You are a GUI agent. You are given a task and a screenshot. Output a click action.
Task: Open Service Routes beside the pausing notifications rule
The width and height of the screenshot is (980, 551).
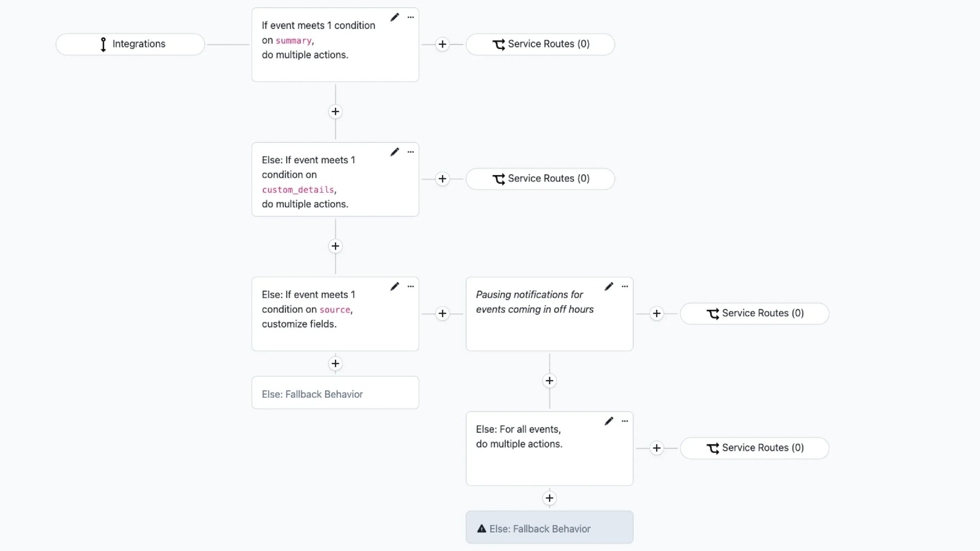pos(754,313)
